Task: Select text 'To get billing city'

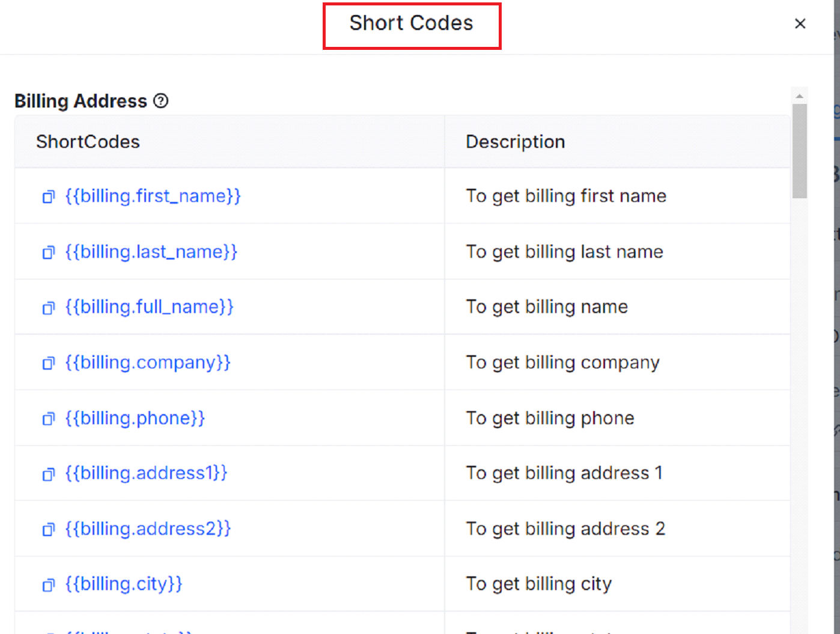Action: pyautogui.click(x=539, y=584)
